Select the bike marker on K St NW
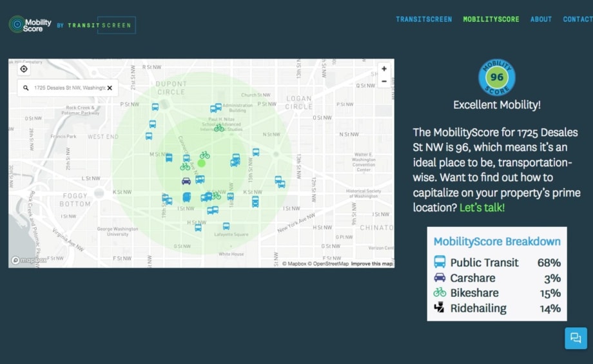Screen dimensions: 593x364 click(x=216, y=196)
